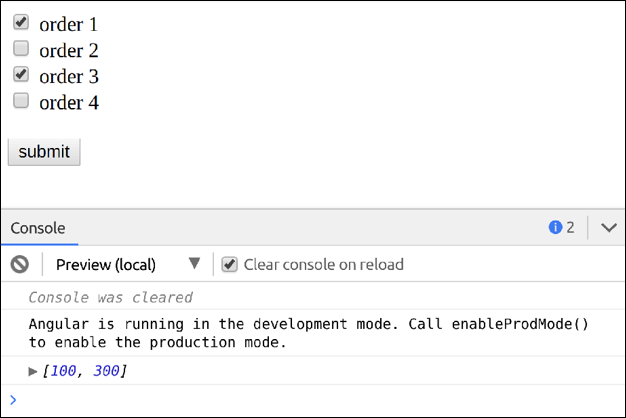Click the info count number 2
Screen dimensions: 626x418
click(x=570, y=228)
